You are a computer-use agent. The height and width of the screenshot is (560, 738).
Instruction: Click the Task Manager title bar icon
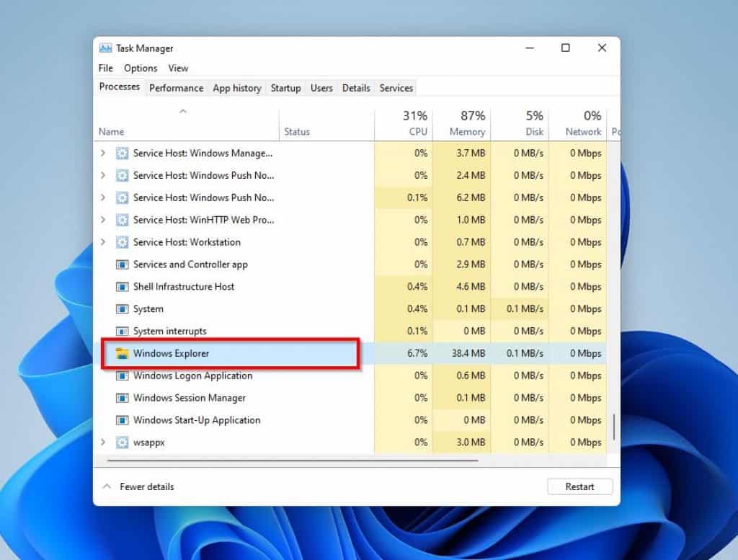click(x=105, y=48)
